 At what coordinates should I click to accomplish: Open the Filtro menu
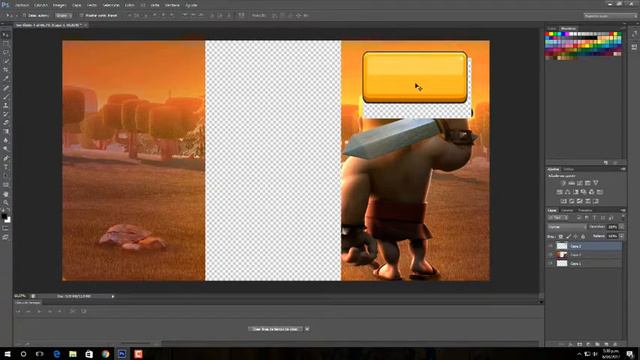129,5
